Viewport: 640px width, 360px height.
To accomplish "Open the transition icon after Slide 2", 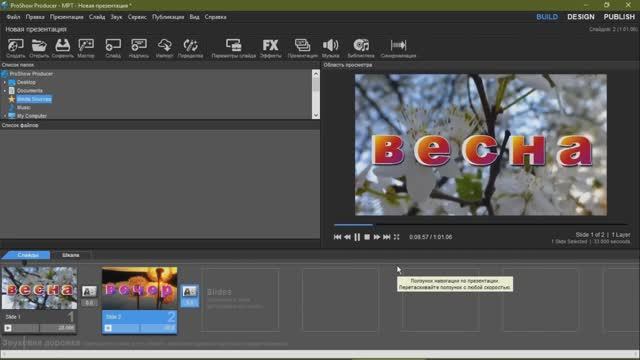I will coord(189,291).
